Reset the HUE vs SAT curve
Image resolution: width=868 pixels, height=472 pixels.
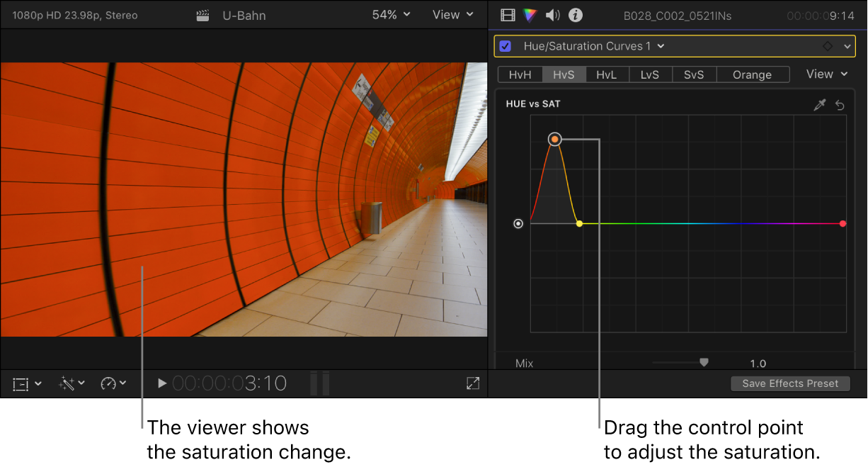pyautogui.click(x=840, y=104)
